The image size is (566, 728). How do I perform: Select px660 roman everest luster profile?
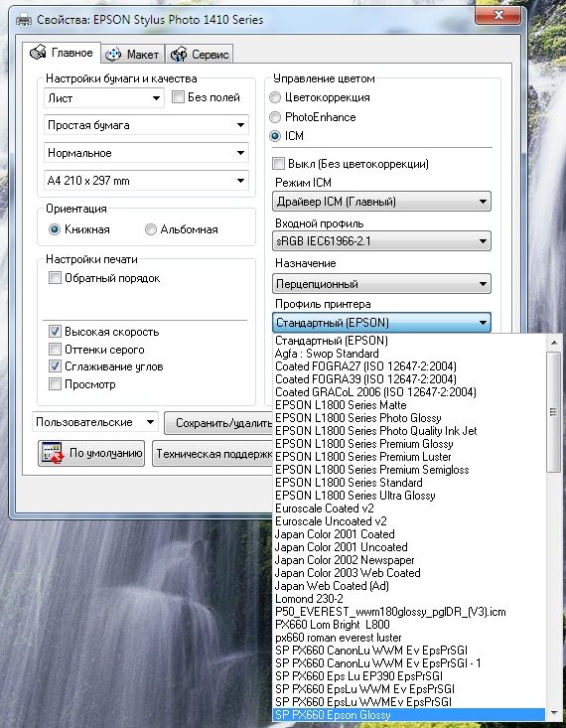coord(409,638)
